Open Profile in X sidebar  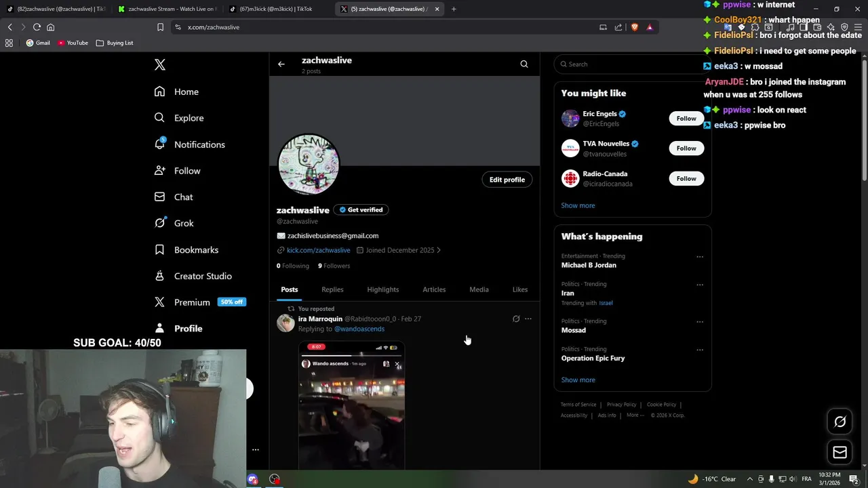pyautogui.click(x=178, y=328)
